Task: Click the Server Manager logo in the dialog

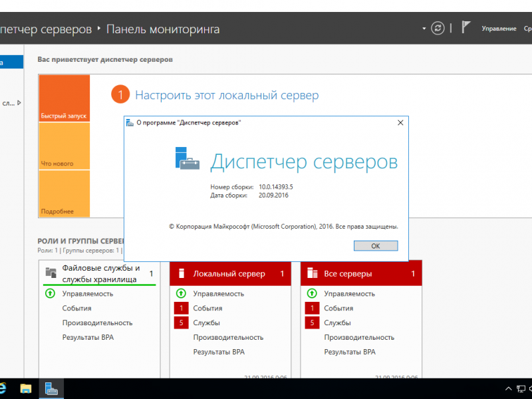Action: 187,158
